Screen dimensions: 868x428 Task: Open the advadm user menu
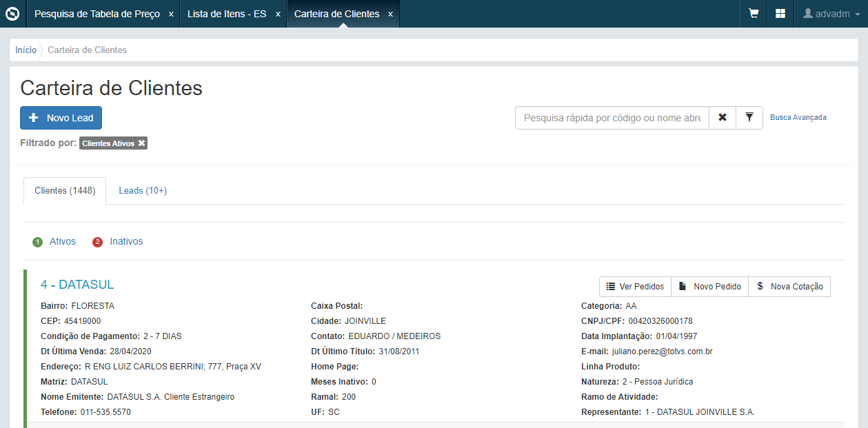pos(831,14)
